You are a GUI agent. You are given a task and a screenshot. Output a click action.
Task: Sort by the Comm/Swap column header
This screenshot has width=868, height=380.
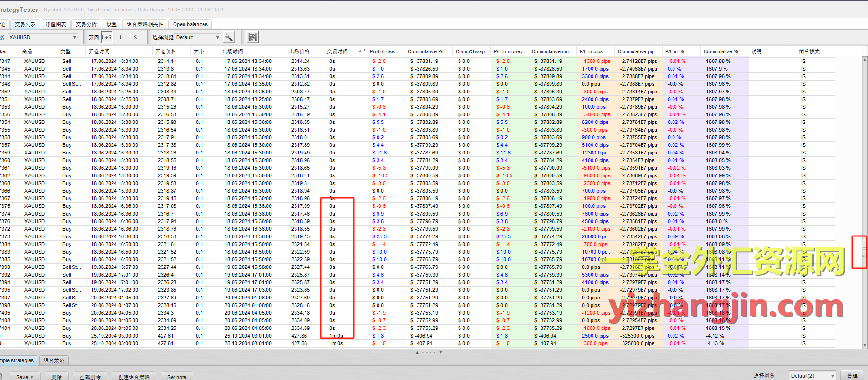click(x=472, y=51)
